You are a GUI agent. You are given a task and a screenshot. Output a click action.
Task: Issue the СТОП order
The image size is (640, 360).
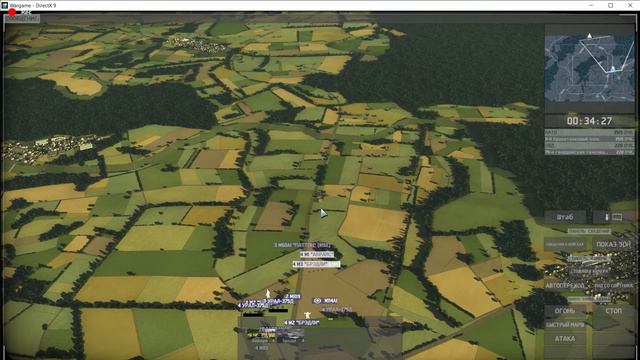pyautogui.click(x=613, y=311)
